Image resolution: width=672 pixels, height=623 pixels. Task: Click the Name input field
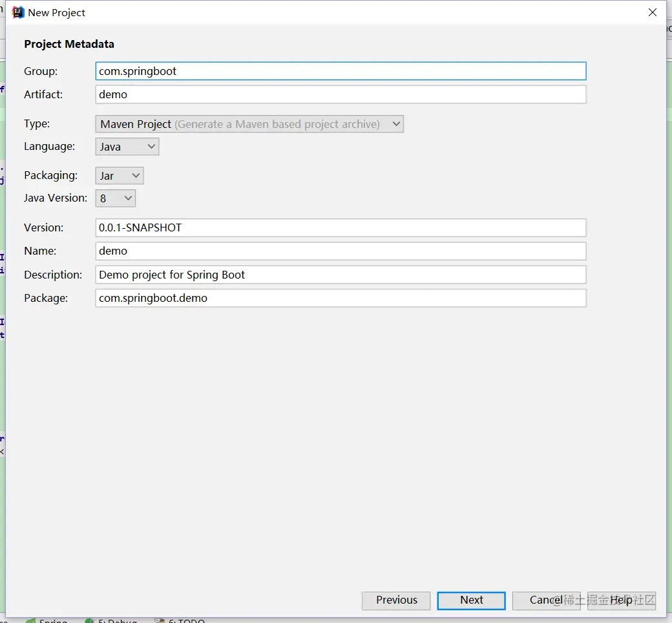pyautogui.click(x=341, y=251)
